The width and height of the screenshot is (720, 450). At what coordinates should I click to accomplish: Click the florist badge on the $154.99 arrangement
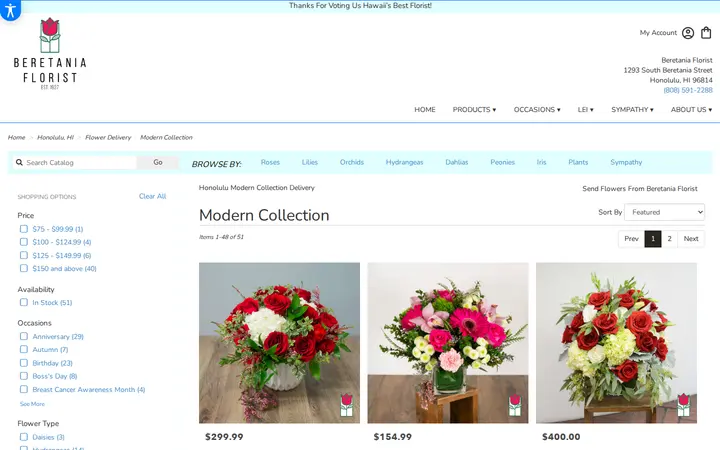click(x=515, y=405)
